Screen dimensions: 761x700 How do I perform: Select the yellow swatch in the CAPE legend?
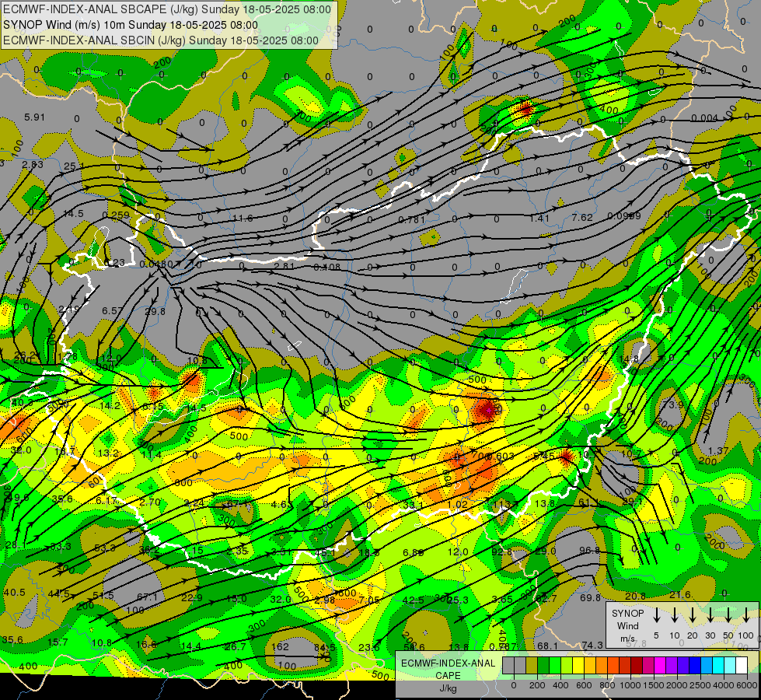point(578,666)
